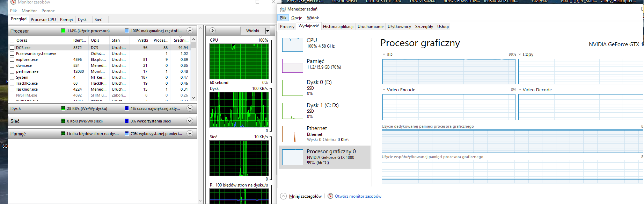Expand the Pamięć section chevron
644x204 pixels.
[190, 134]
